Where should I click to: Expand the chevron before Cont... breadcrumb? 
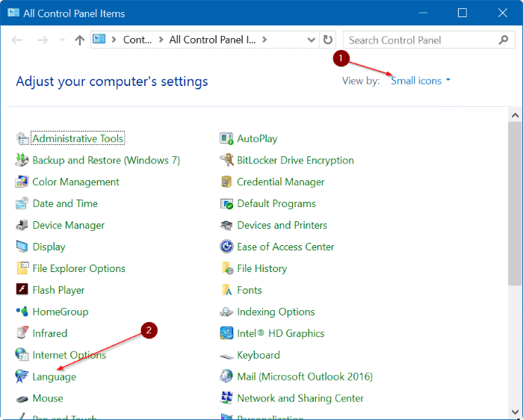point(114,40)
